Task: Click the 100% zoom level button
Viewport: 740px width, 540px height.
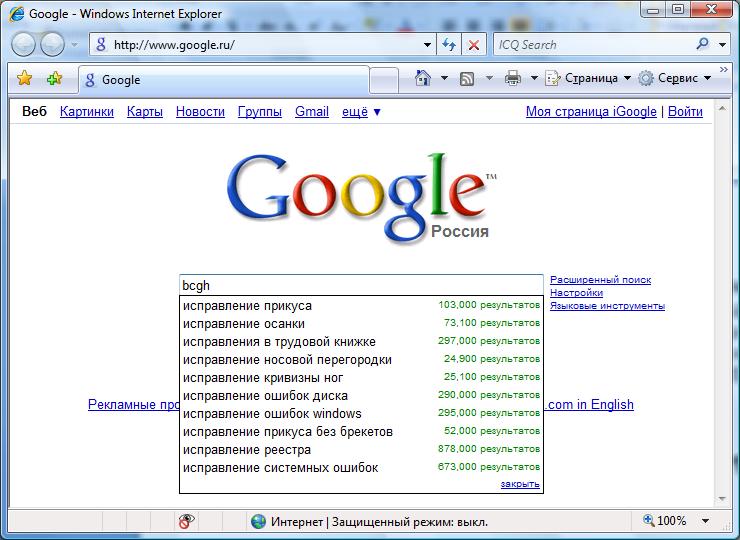Action: pyautogui.click(x=665, y=521)
